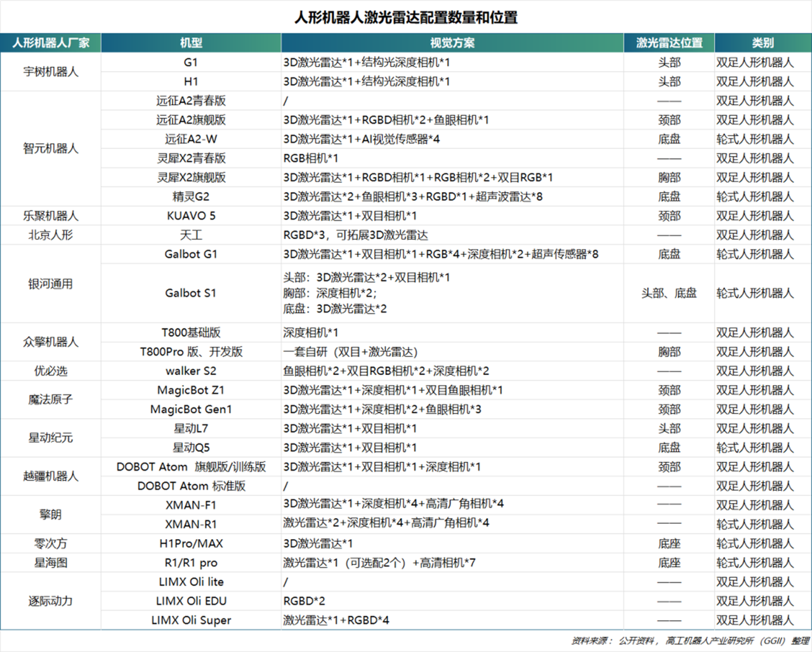Select the DOBOT Atom 标准版 model cell
Screen dimensions: 812x652
click(x=191, y=486)
